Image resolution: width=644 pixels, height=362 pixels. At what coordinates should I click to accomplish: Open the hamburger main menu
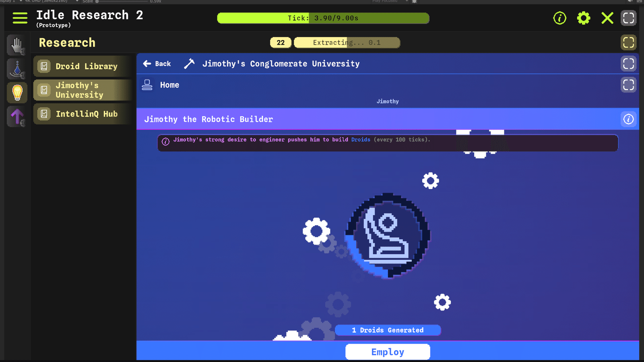20,18
